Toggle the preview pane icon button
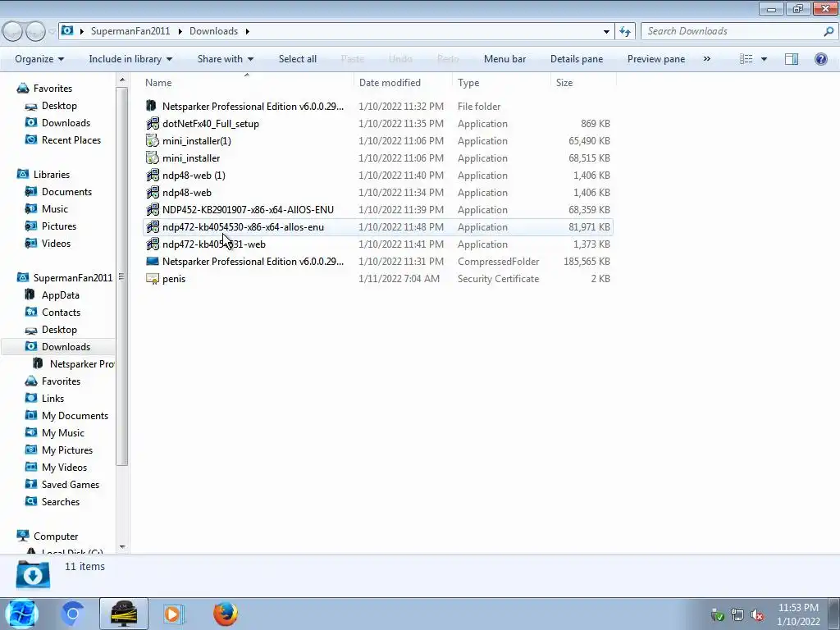 coord(792,59)
